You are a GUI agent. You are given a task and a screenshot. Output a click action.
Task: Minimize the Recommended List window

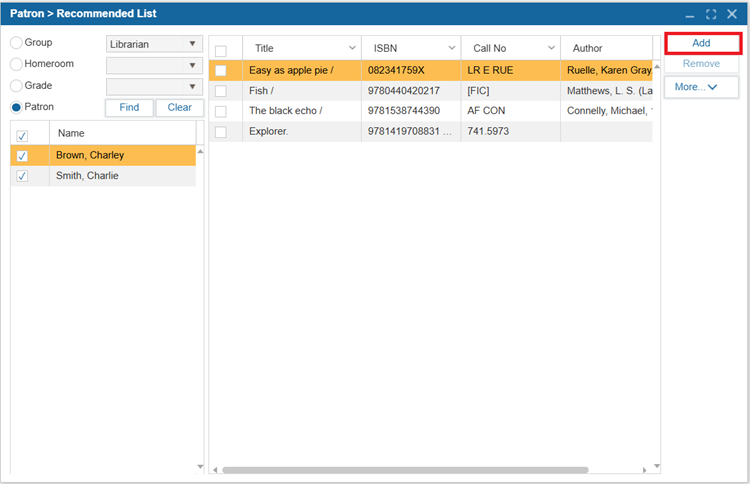point(690,14)
